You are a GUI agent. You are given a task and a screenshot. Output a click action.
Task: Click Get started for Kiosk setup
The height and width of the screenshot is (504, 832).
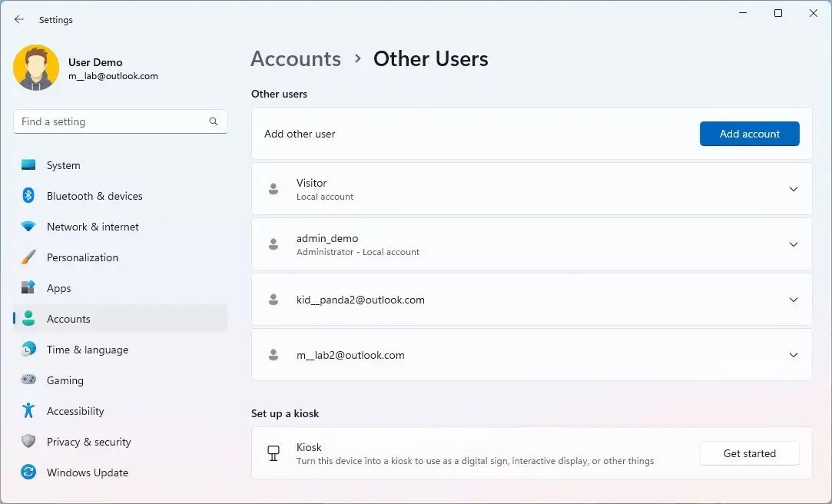(x=749, y=453)
